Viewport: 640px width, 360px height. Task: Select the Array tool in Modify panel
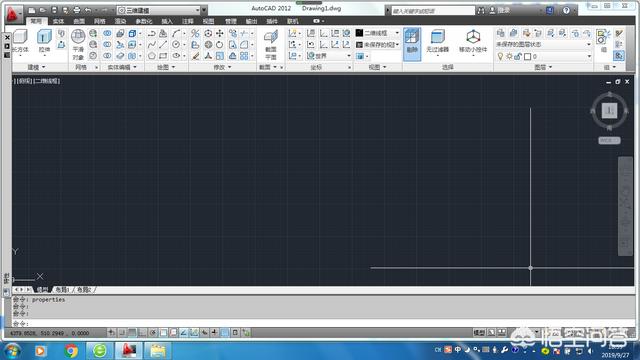tap(244, 56)
